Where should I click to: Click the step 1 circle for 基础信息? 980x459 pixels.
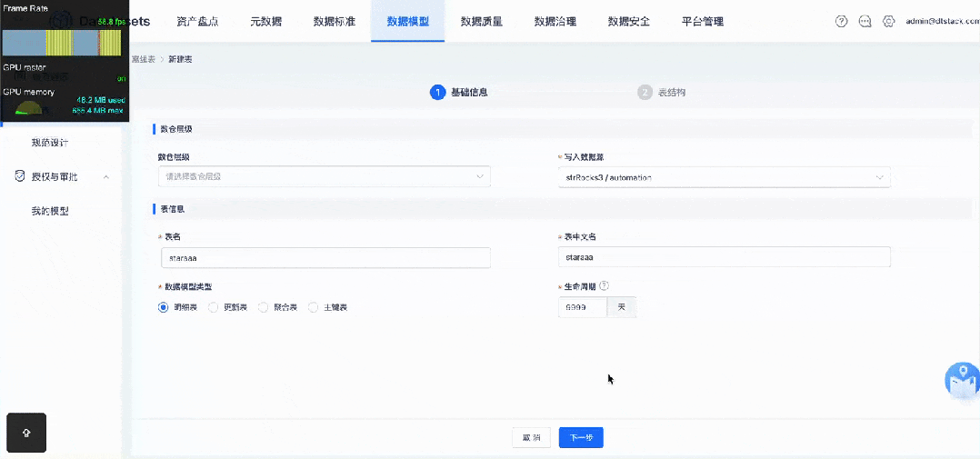pyautogui.click(x=437, y=93)
